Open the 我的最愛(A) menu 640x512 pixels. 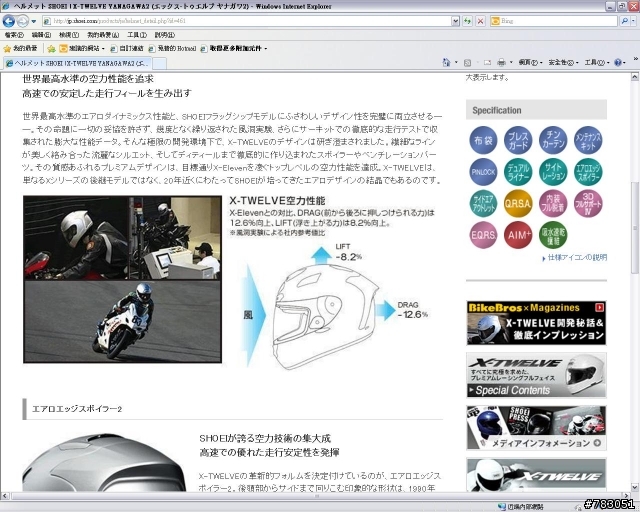pyautogui.click(x=103, y=35)
